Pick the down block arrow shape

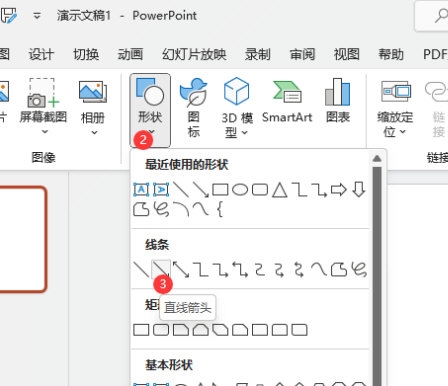pos(359,190)
